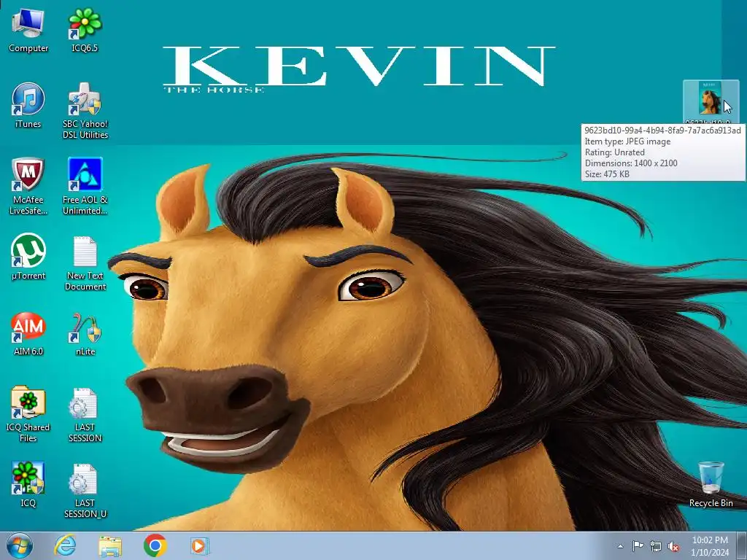Open Action Center flag icon
The width and height of the screenshot is (747, 560).
coord(638,546)
